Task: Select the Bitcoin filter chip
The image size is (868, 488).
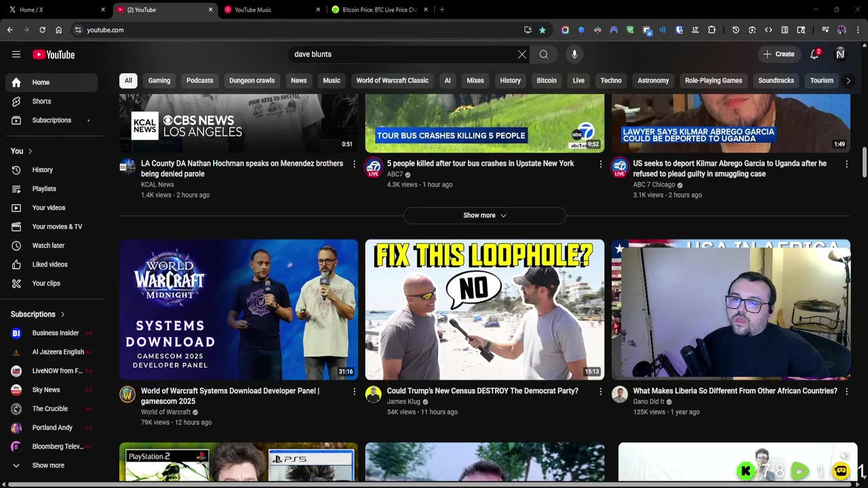Action: [547, 81]
